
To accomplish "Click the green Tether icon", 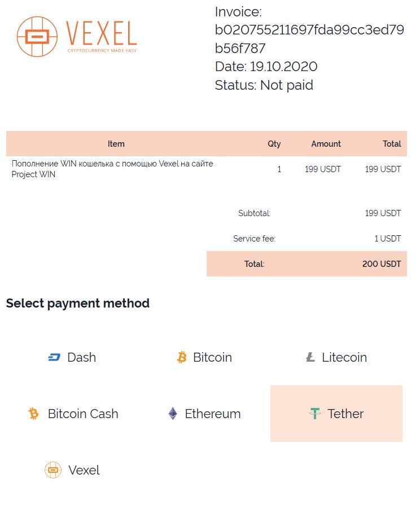I will coord(315,414).
